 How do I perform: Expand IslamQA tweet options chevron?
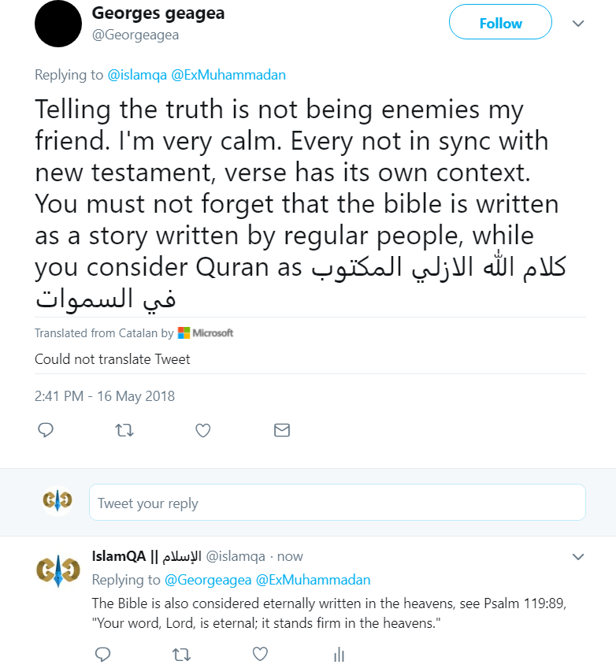click(x=578, y=557)
